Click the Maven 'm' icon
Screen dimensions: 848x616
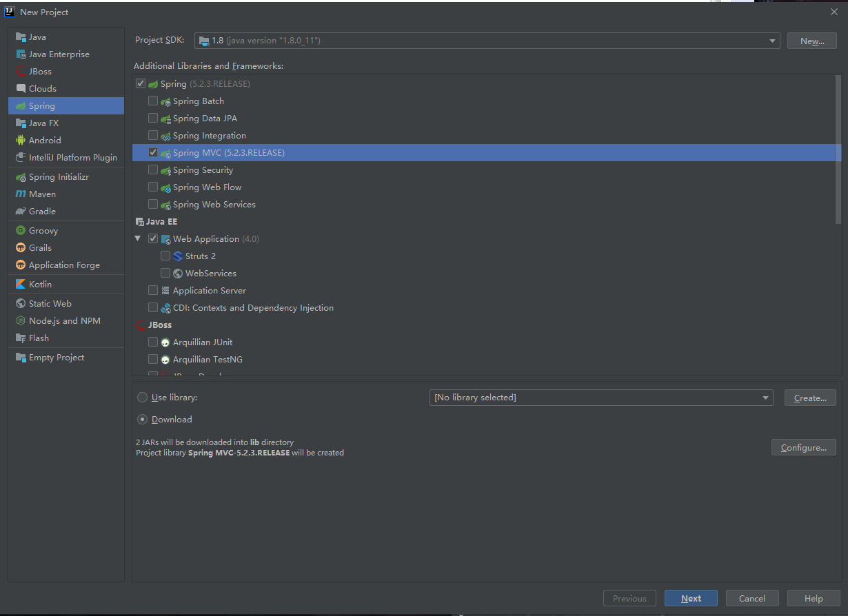(21, 194)
